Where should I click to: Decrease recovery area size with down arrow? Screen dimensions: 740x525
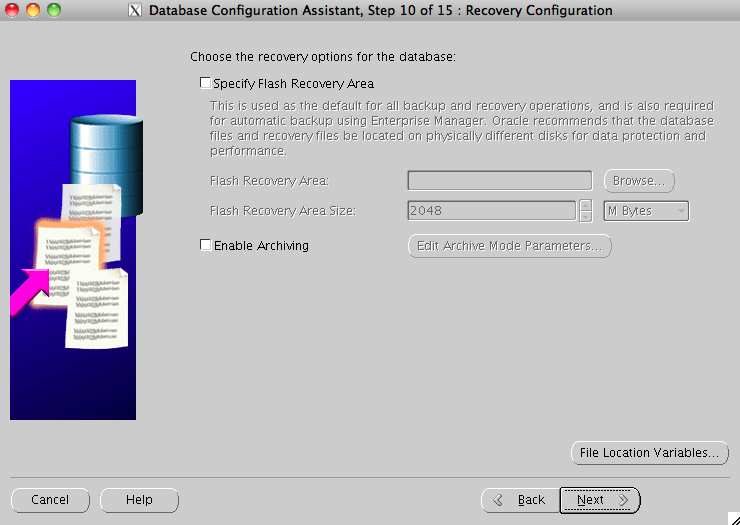(x=585, y=216)
